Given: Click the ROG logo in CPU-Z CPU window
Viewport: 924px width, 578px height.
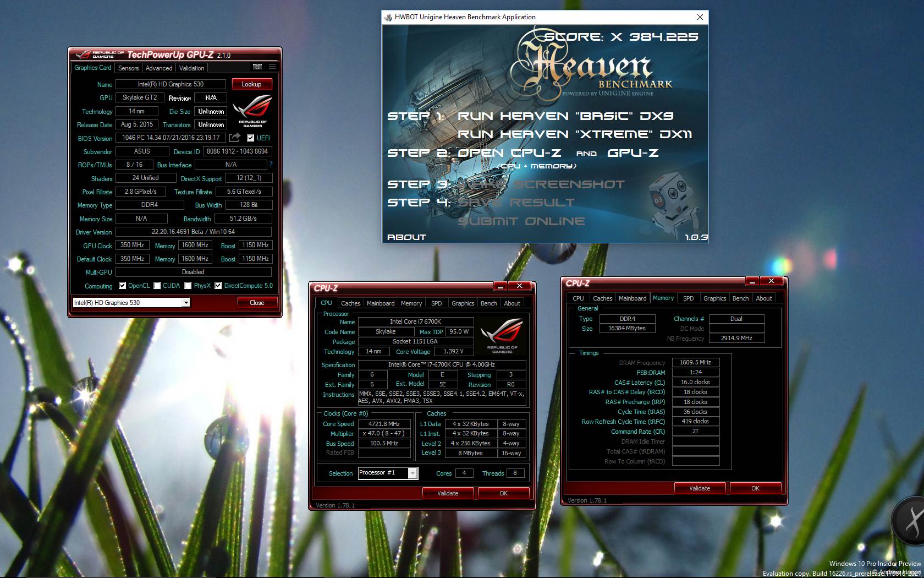Looking at the screenshot, I should tap(502, 335).
